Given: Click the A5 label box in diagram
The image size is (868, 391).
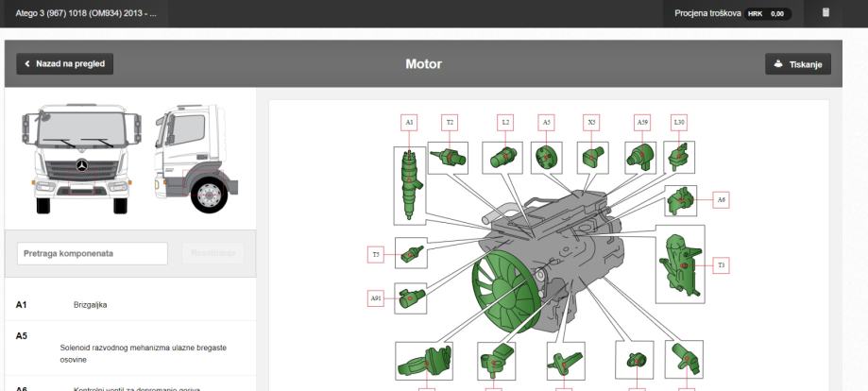Looking at the screenshot, I should click(546, 123).
